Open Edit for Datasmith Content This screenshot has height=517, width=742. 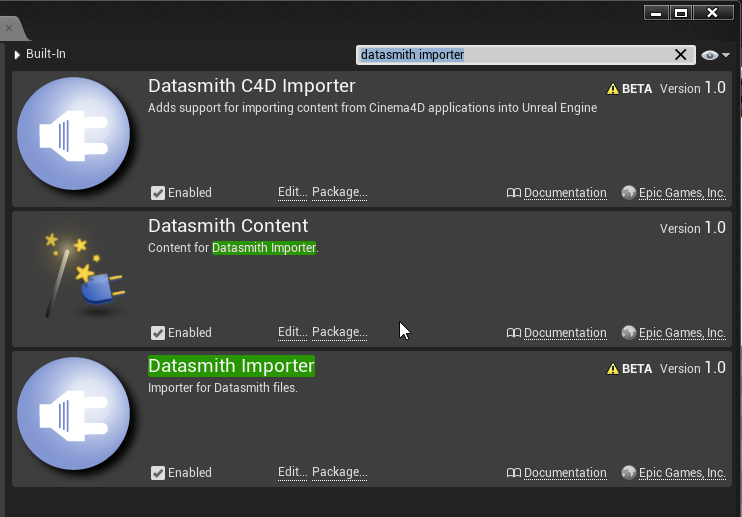click(292, 332)
